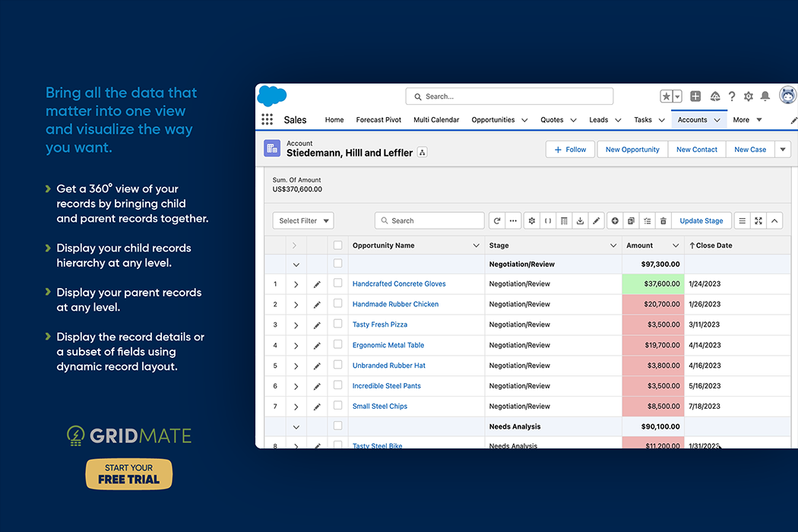
Task: Open the Ergonomic Metal Table opportunity link
Action: (388, 345)
